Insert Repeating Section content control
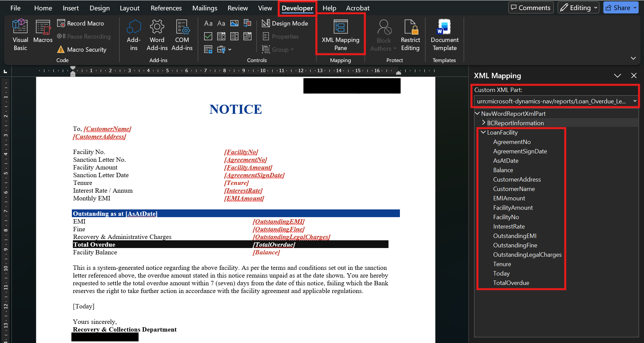The height and width of the screenshot is (343, 644). (x=208, y=49)
